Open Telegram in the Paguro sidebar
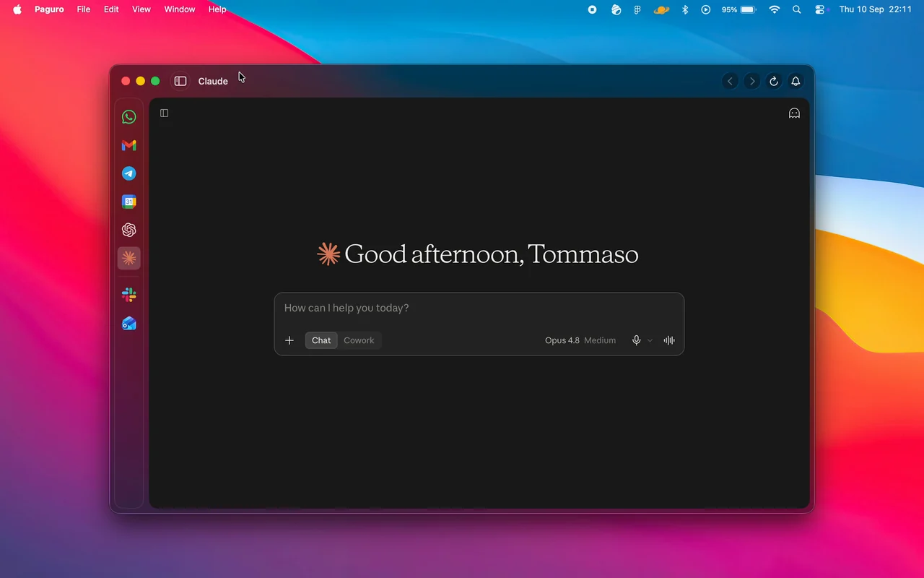 click(x=129, y=173)
